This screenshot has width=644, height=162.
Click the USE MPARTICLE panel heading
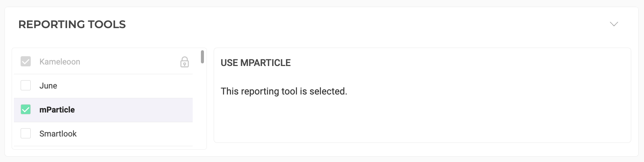point(256,63)
